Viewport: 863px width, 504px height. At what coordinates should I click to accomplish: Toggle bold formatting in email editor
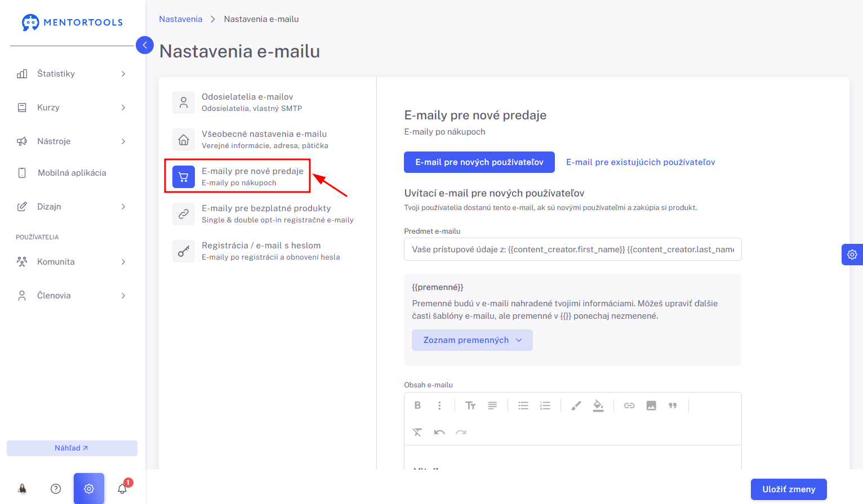pos(417,405)
